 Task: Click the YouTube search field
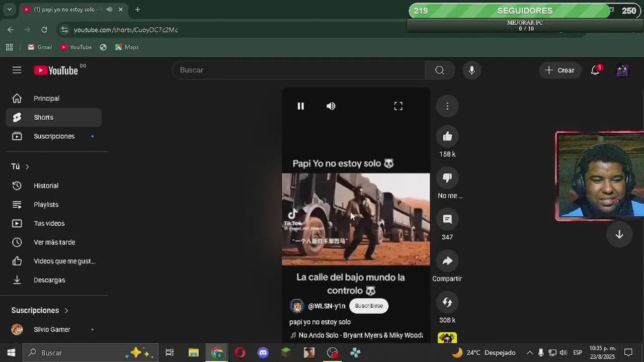(299, 70)
